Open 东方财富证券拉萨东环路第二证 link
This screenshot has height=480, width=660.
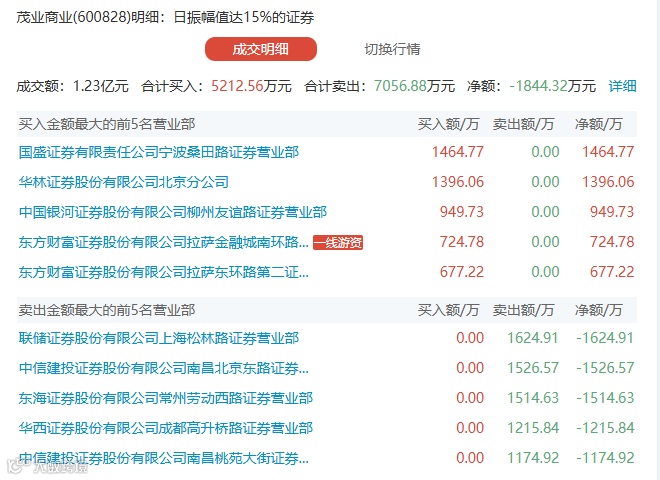164,272
